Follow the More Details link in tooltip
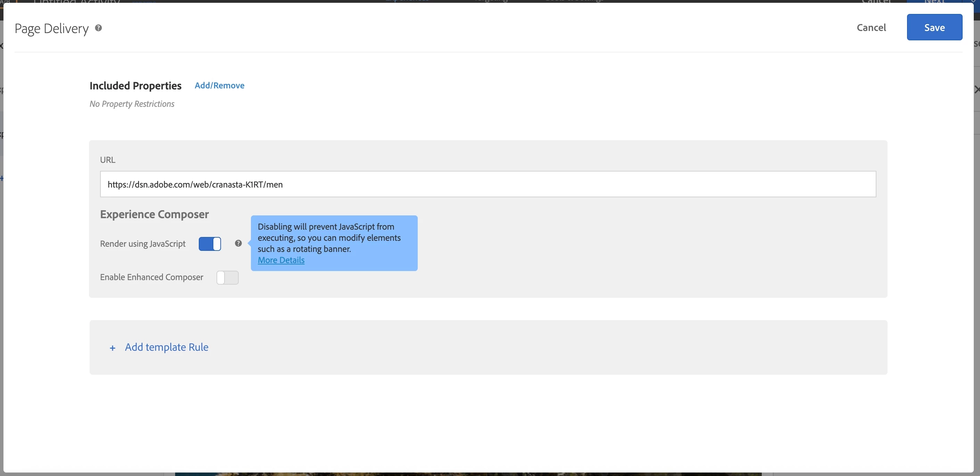The height and width of the screenshot is (476, 980). 281,260
